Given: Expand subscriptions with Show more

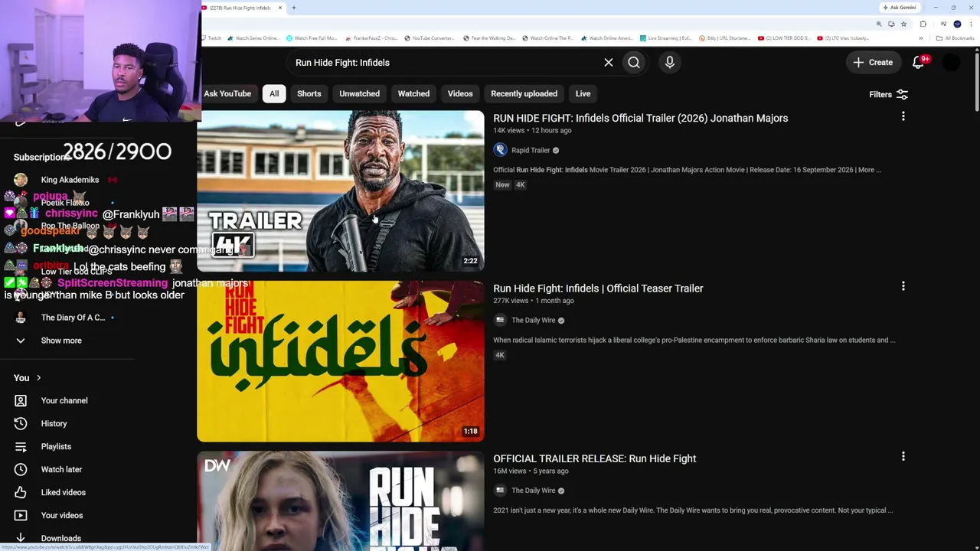Looking at the screenshot, I should click(x=61, y=341).
